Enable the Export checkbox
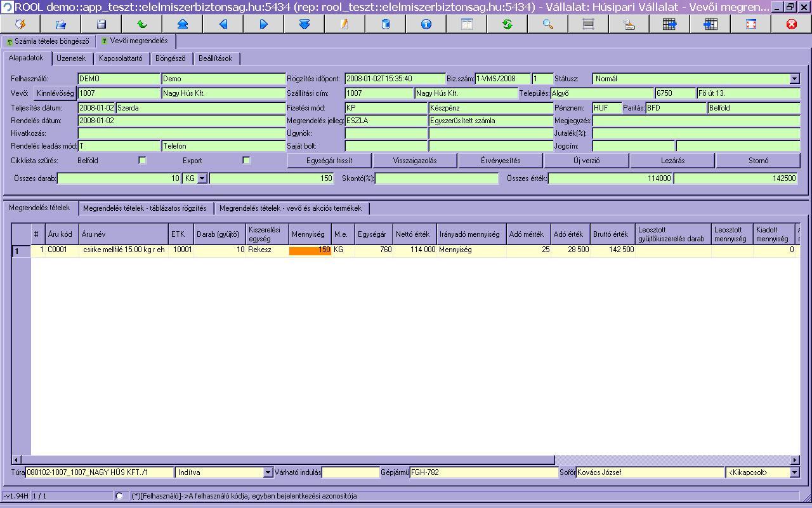Viewport: 812px width, 508px height. pyautogui.click(x=246, y=161)
